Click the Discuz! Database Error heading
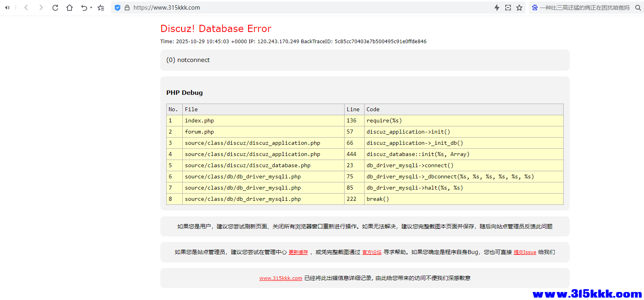 [216, 28]
